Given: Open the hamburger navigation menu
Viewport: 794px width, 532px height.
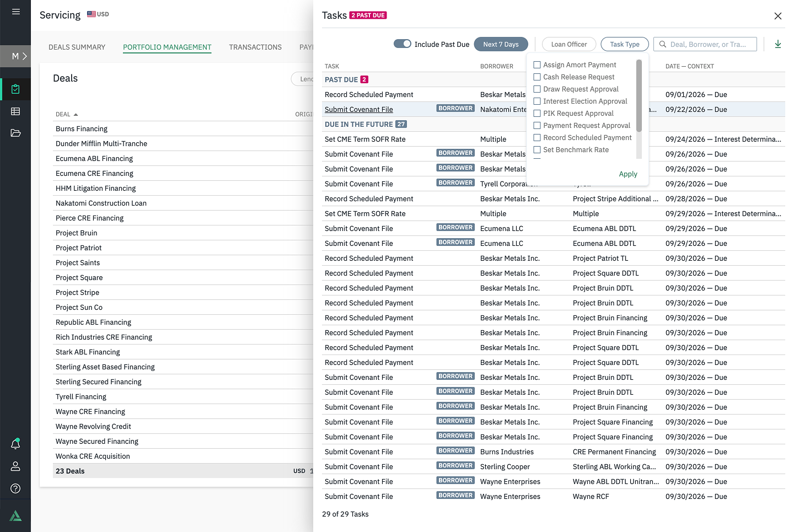Looking at the screenshot, I should [x=15, y=12].
